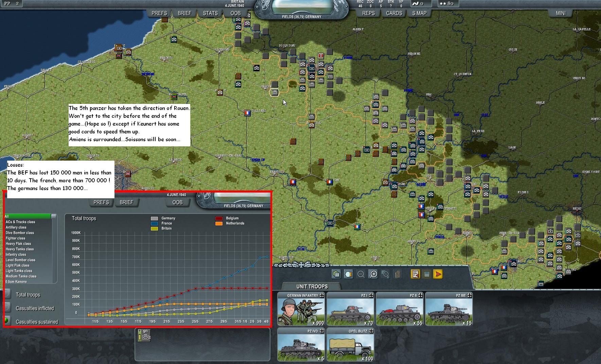Open the PREFS menu on top bar
Image resolution: width=601 pixels, height=364 pixels.
point(159,13)
